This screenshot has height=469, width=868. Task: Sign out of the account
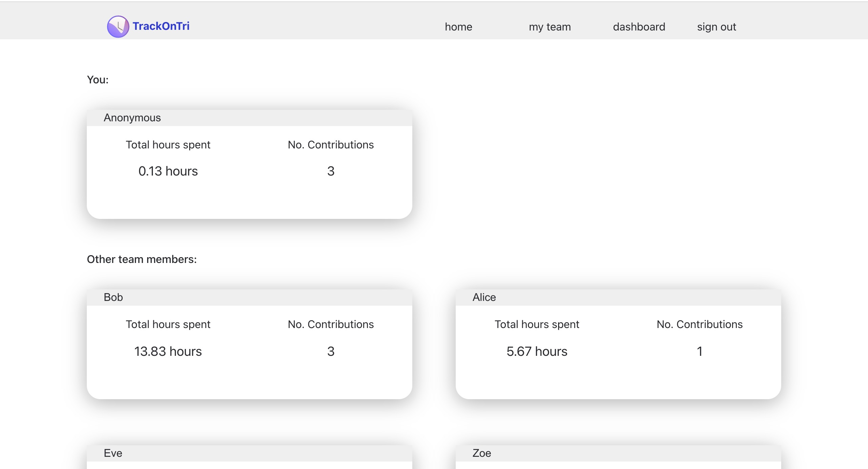point(716,27)
